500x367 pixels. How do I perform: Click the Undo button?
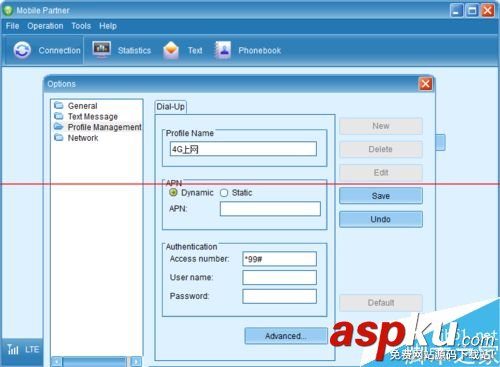(x=381, y=219)
